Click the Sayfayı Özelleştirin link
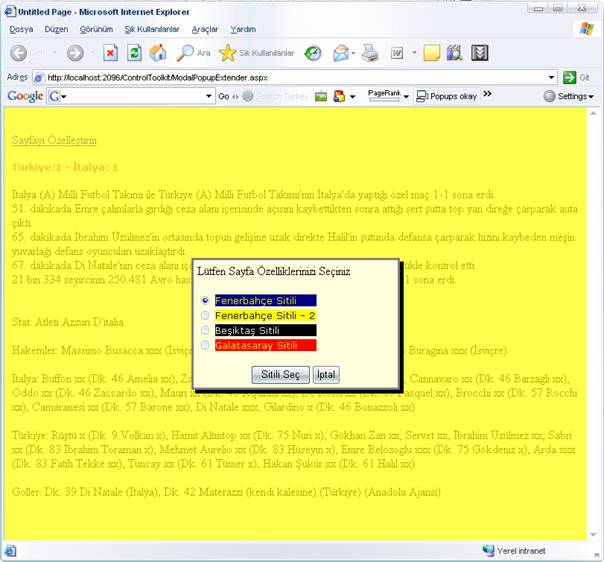This screenshot has width=604, height=562. 54,140
